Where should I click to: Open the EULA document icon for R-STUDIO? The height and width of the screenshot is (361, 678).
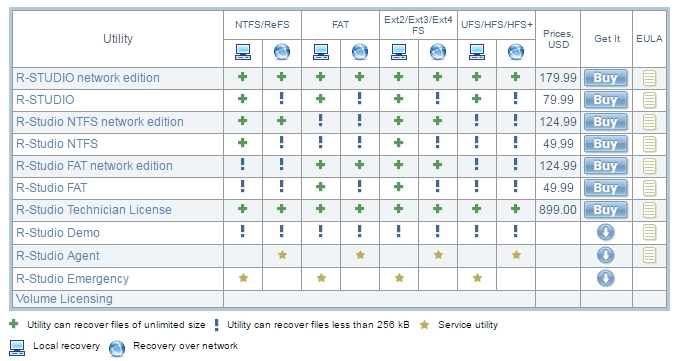(x=649, y=100)
